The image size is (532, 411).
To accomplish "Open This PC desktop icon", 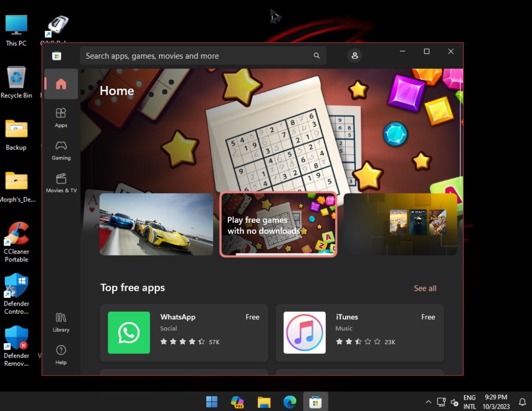I will click(16, 30).
